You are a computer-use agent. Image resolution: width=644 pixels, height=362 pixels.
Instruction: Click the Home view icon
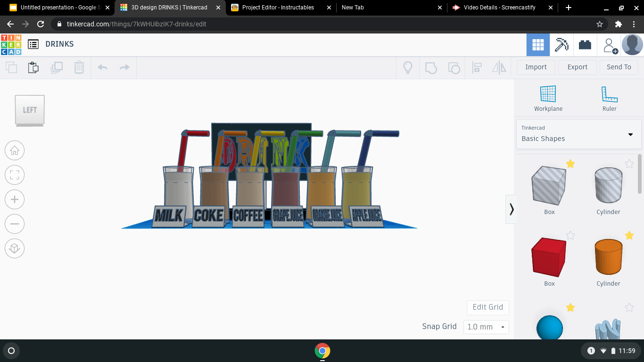pos(15,150)
